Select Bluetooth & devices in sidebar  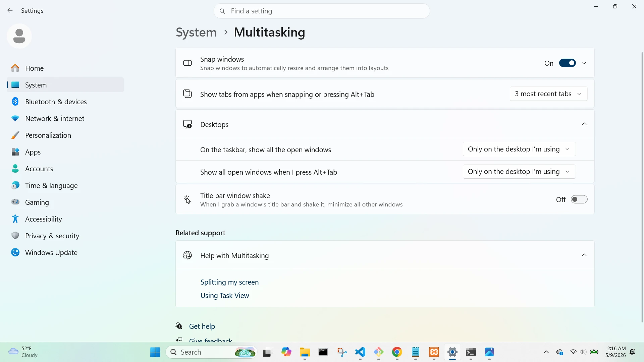[x=65, y=102]
